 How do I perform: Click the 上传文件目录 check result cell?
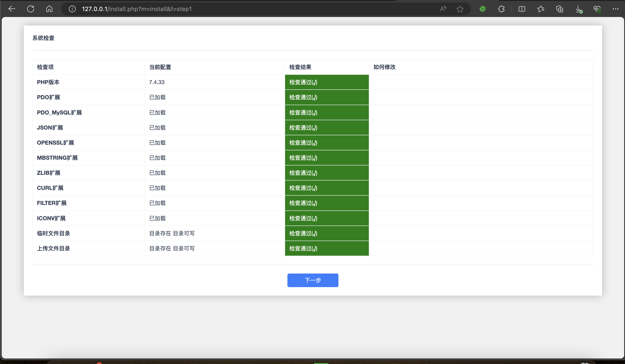click(327, 248)
